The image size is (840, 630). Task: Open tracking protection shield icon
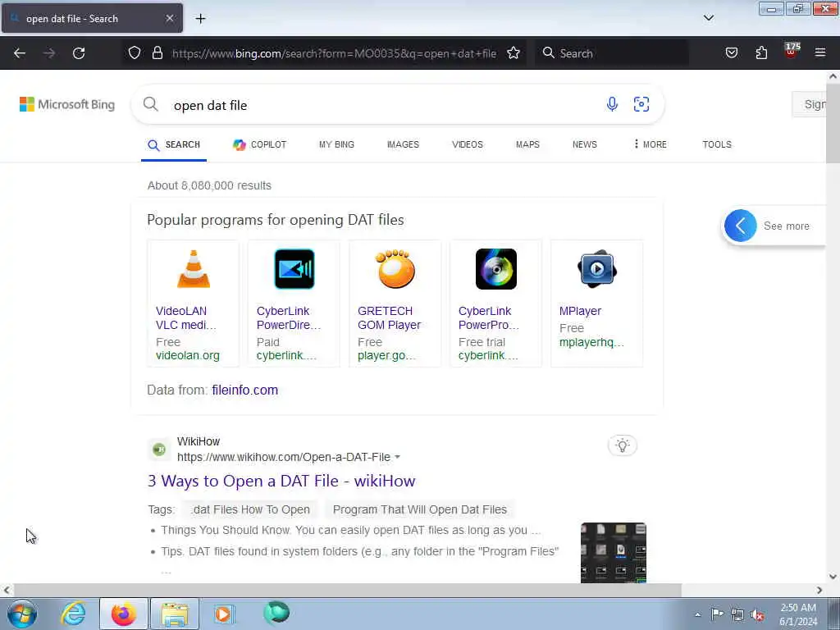coord(135,52)
